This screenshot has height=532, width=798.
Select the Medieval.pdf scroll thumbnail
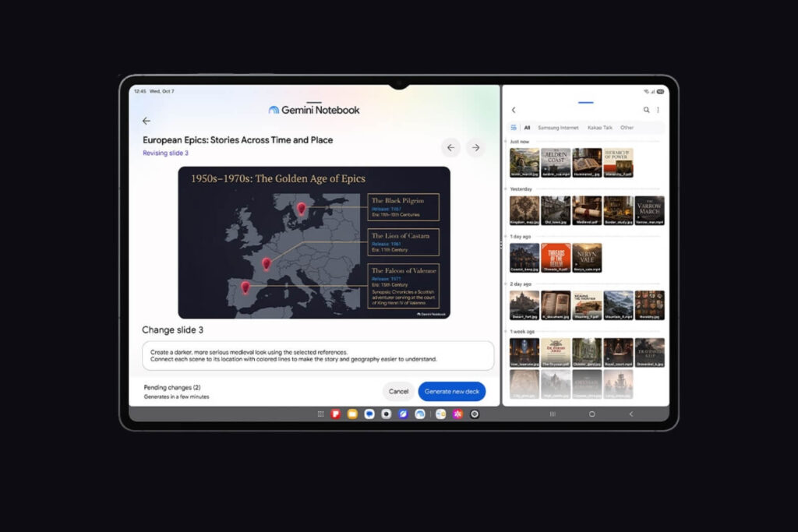pyautogui.click(x=587, y=210)
